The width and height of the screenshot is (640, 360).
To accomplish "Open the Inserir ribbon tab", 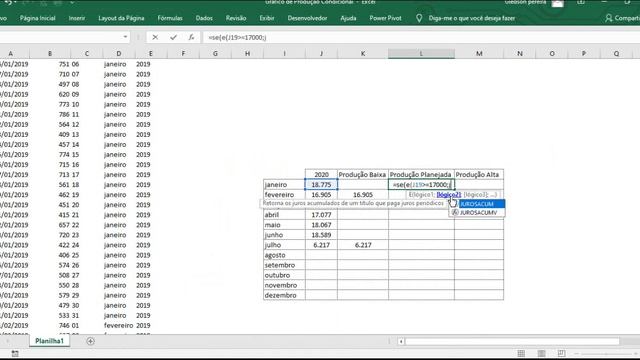I will pos(77,18).
